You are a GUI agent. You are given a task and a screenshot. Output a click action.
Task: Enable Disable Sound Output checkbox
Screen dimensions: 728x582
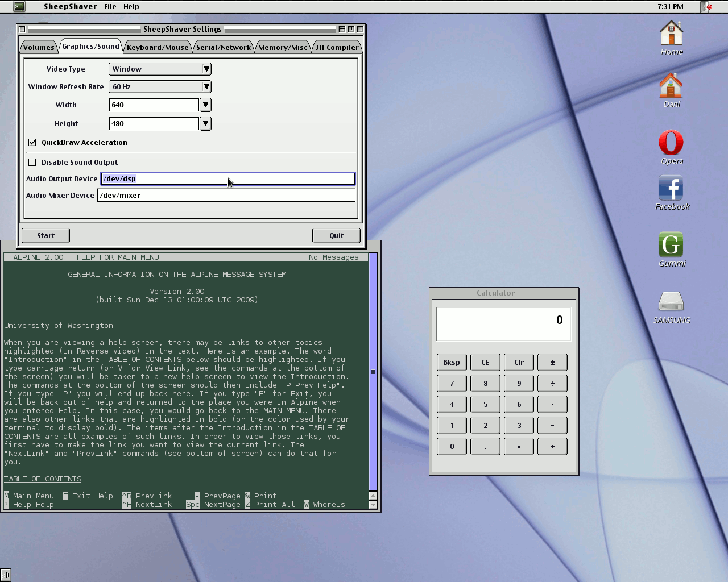[32, 163]
